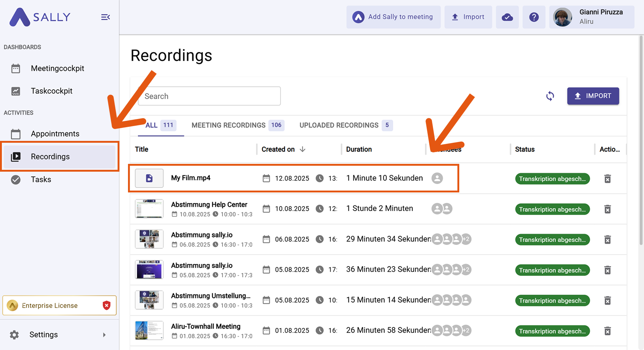Open Aliru-Townhall Meeting recording

206,326
